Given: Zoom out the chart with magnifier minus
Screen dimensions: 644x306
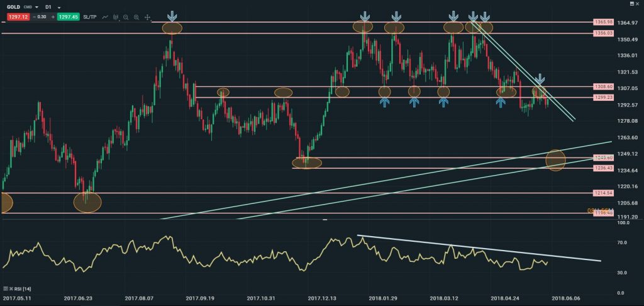Looking at the screenshot, I should 126,17.
